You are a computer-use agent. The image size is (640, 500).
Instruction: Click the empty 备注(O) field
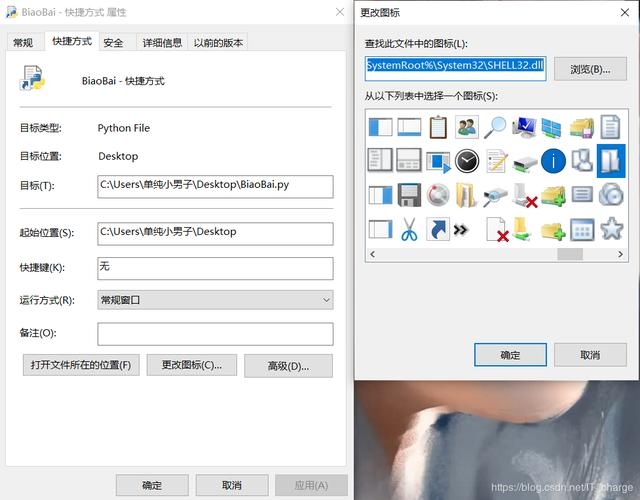[215, 334]
